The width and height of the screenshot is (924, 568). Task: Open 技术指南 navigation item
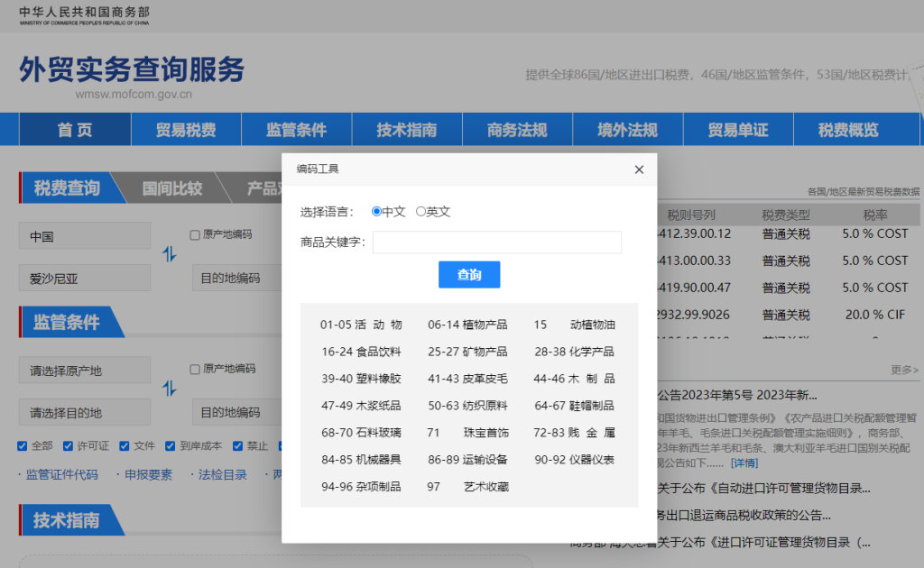coord(407,130)
